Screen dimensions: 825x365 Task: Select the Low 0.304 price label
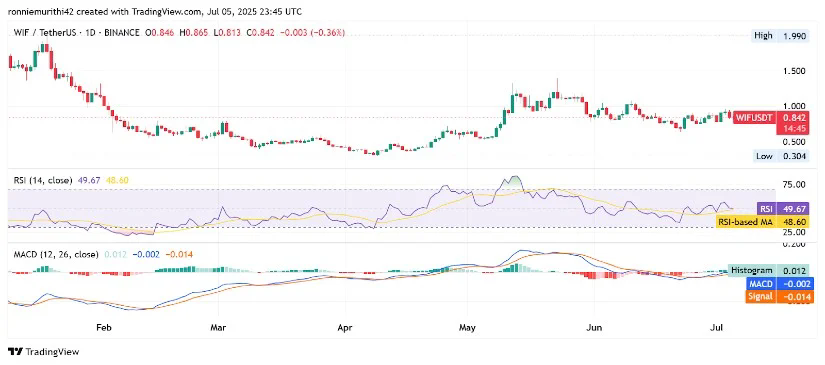[780, 156]
